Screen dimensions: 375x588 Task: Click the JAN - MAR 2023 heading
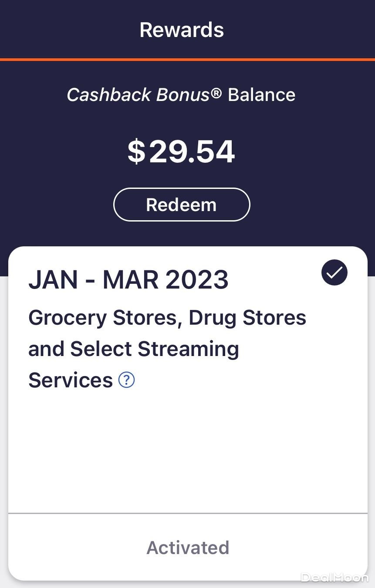click(x=128, y=280)
